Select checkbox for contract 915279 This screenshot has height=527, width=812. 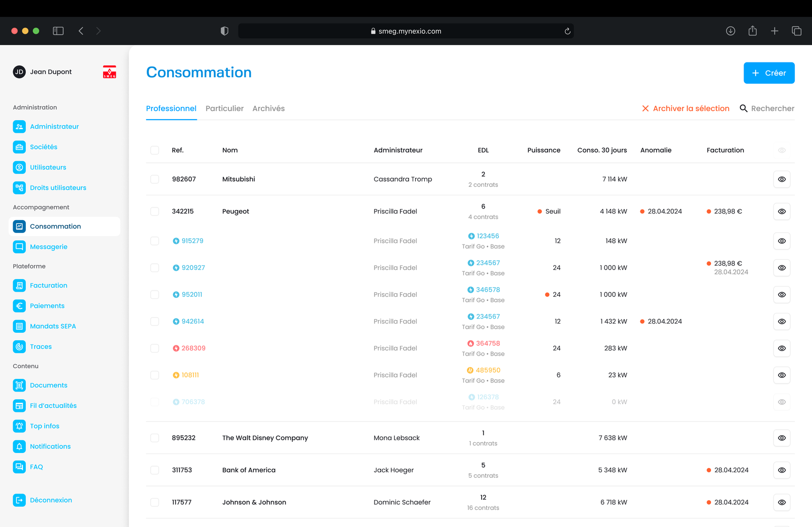pos(155,241)
